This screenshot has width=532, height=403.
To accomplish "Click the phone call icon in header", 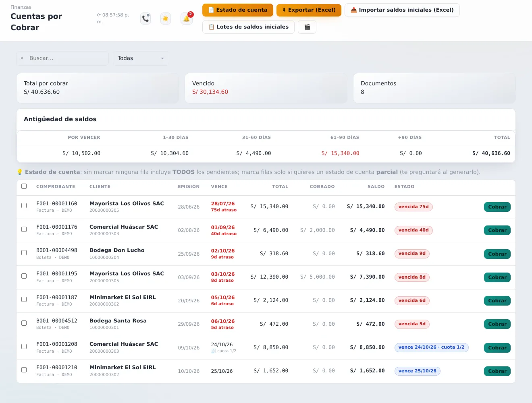I will (x=146, y=19).
